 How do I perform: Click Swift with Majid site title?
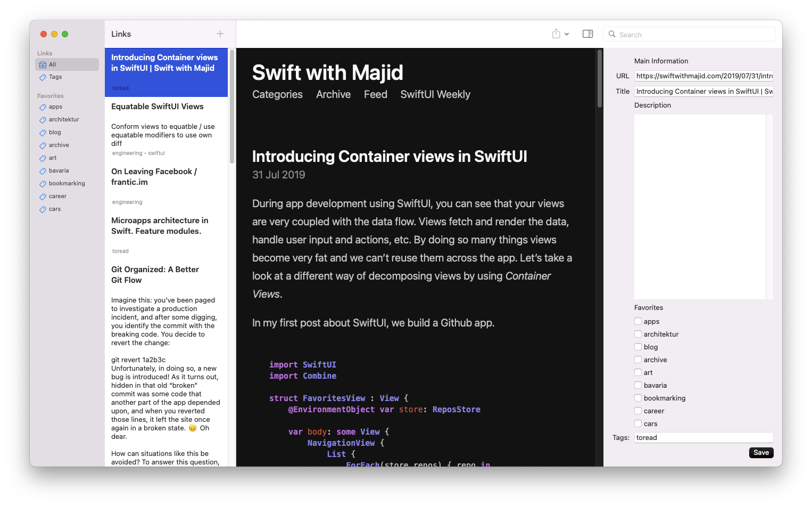point(328,72)
